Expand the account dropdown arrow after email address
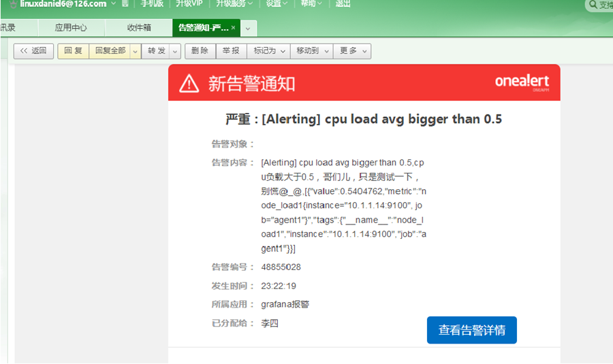 pos(113,3)
